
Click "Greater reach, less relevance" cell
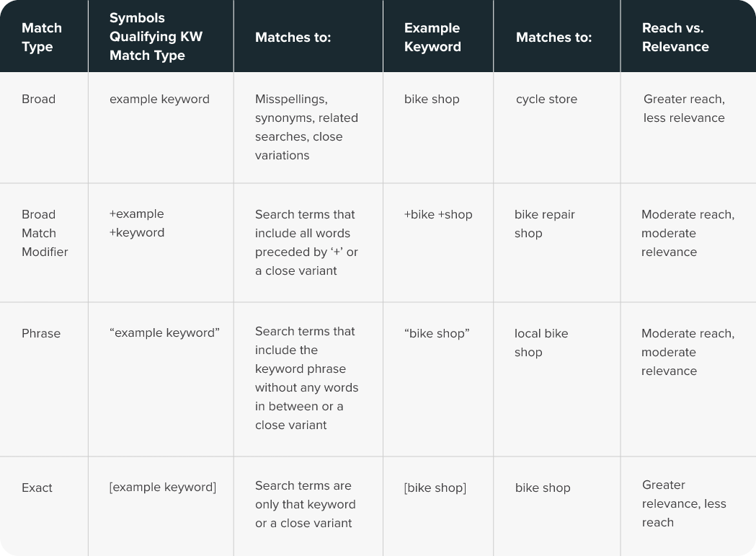click(x=684, y=108)
